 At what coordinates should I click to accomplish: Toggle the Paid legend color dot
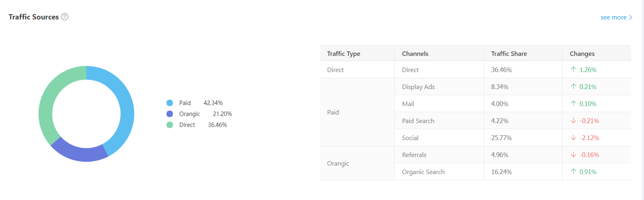click(170, 103)
